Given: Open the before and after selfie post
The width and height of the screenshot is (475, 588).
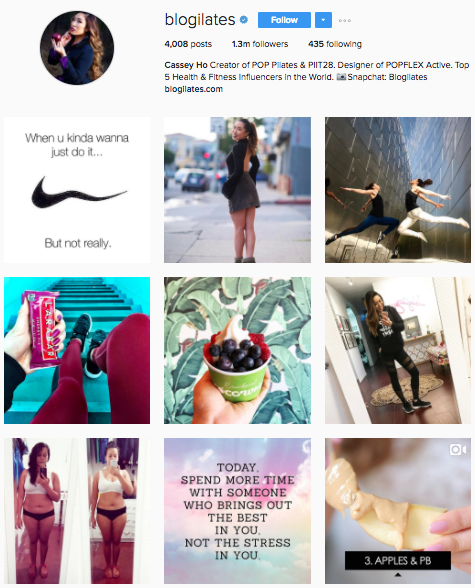Looking at the screenshot, I should coord(77,511).
